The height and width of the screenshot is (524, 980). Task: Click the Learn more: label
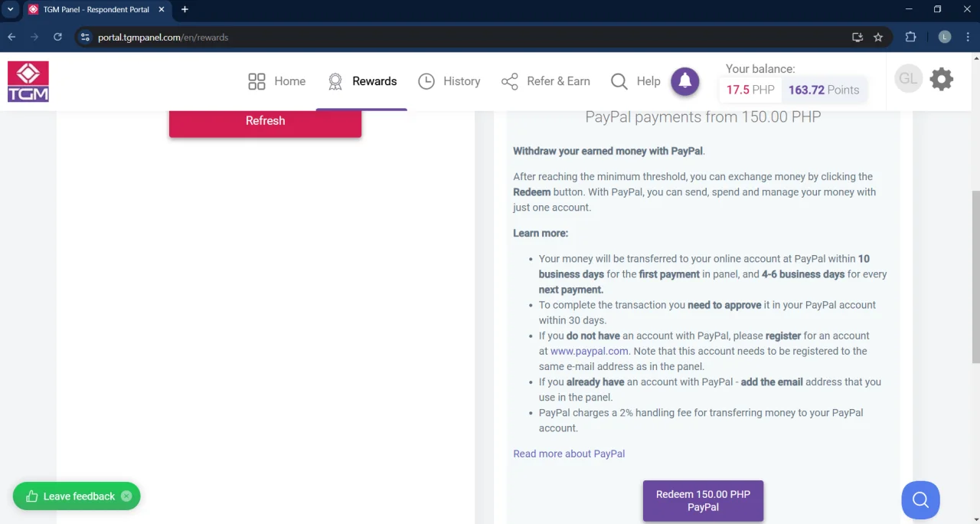tap(541, 233)
